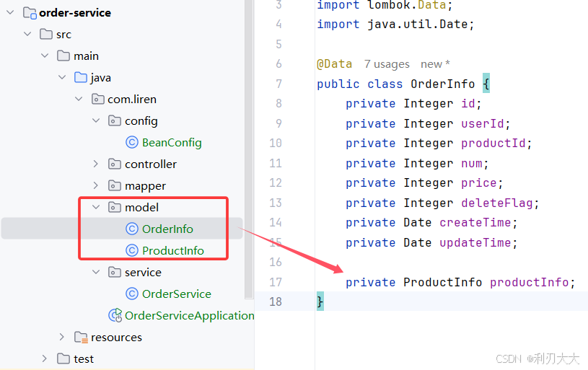Select the model package label

pyautogui.click(x=141, y=207)
